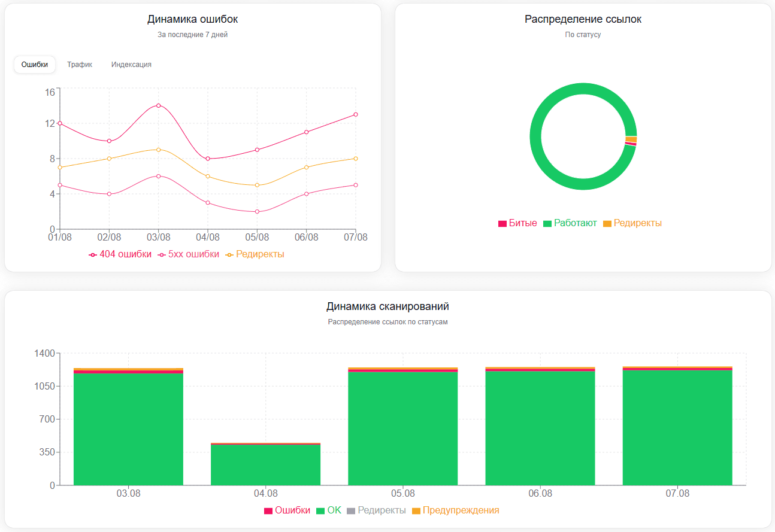Image resolution: width=775 pixels, height=532 pixels.
Task: Hide the Редиректы line in error chart
Action: [255, 254]
